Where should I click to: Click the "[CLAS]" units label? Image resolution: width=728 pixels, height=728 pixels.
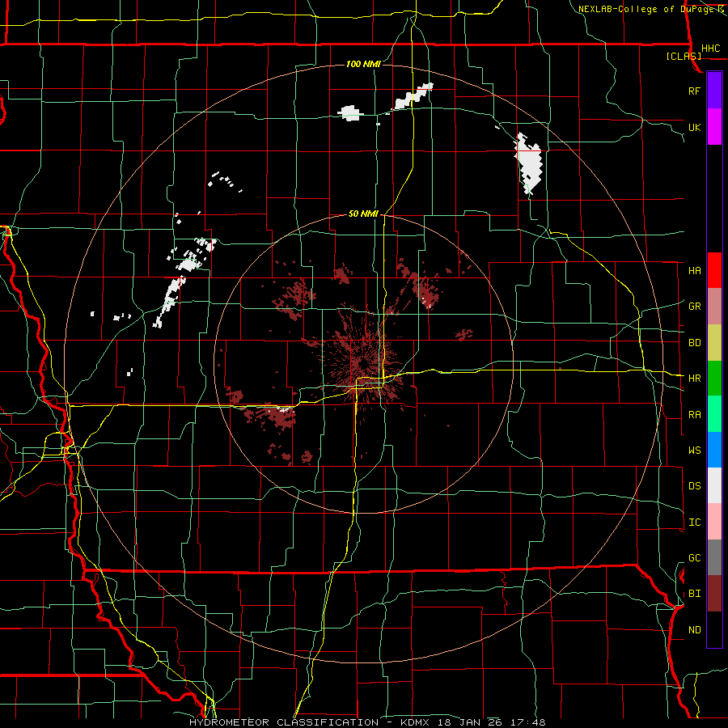pyautogui.click(x=684, y=56)
